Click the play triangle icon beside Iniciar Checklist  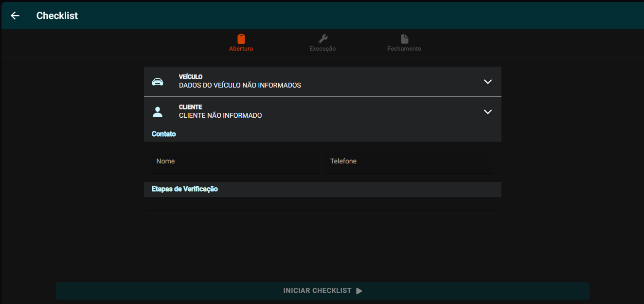coord(359,291)
